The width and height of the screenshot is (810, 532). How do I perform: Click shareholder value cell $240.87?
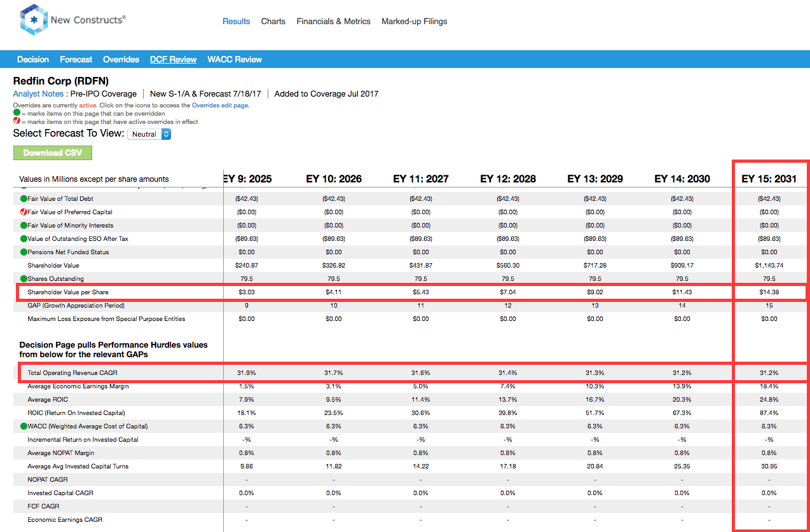coord(247,266)
